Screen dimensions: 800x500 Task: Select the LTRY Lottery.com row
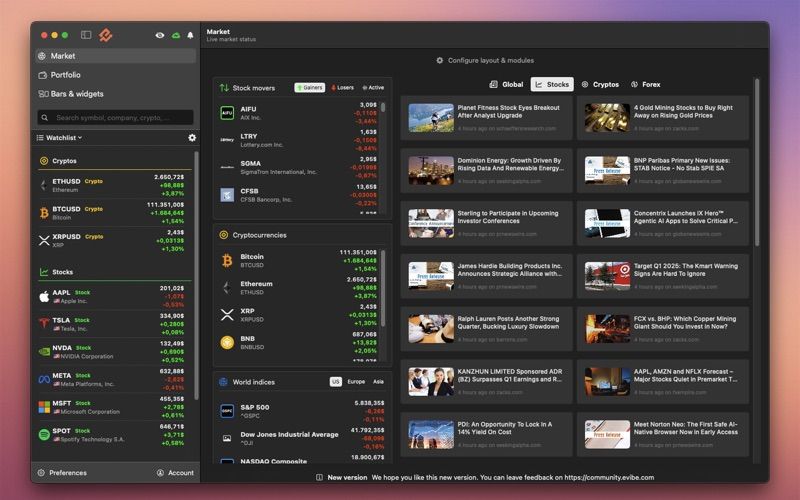click(x=298, y=140)
